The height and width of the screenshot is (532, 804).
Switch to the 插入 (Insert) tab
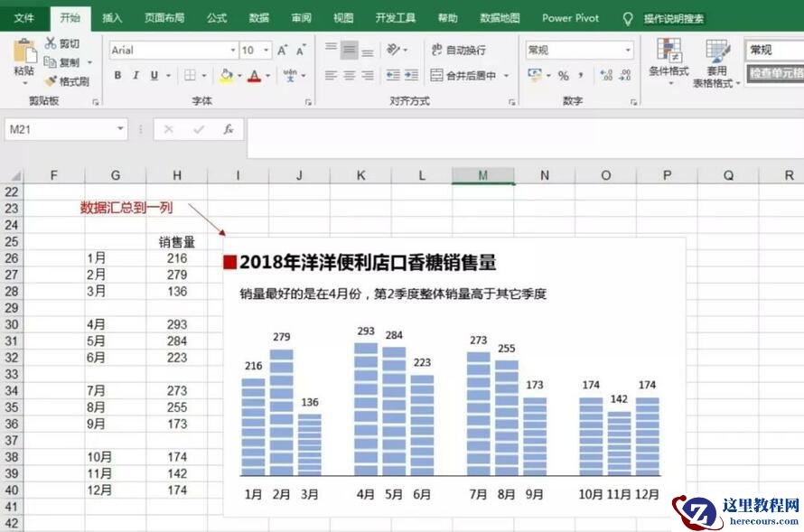[112, 18]
